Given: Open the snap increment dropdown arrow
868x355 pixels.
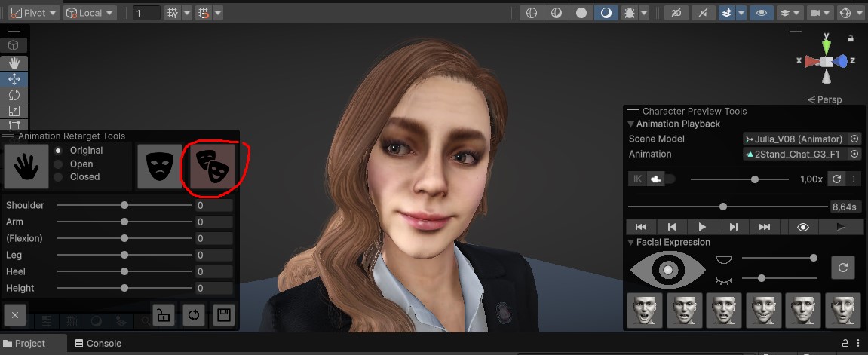Looking at the screenshot, I should [218, 13].
